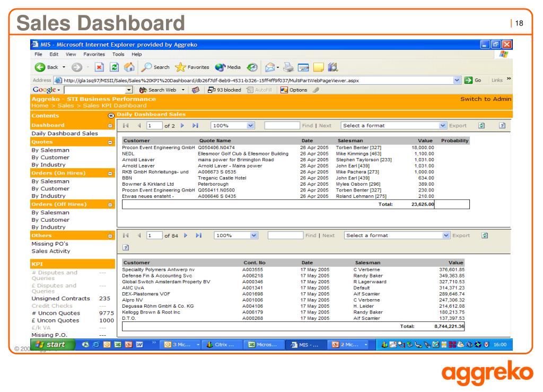The width and height of the screenshot is (543, 392).
Task: Open By Salesman under Quotes
Action: [50, 150]
